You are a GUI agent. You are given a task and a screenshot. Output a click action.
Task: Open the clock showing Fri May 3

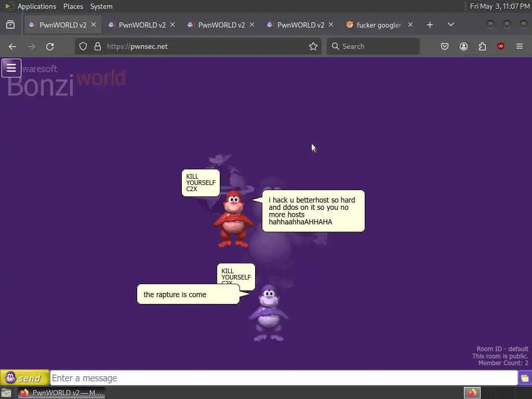[499, 6]
